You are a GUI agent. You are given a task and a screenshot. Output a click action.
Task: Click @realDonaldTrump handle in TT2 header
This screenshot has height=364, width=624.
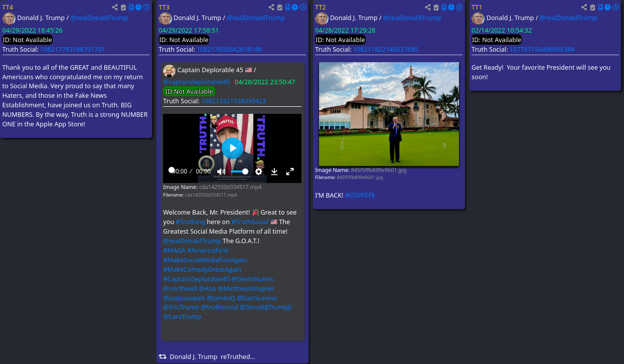(x=412, y=18)
